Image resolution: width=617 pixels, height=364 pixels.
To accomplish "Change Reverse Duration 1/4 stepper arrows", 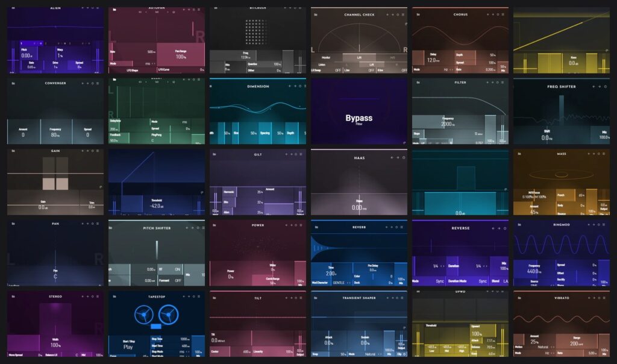I will [486, 266].
